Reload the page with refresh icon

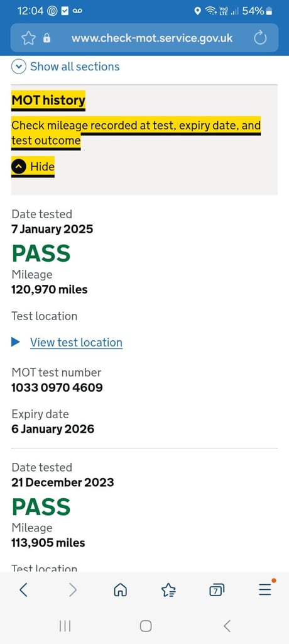point(260,38)
